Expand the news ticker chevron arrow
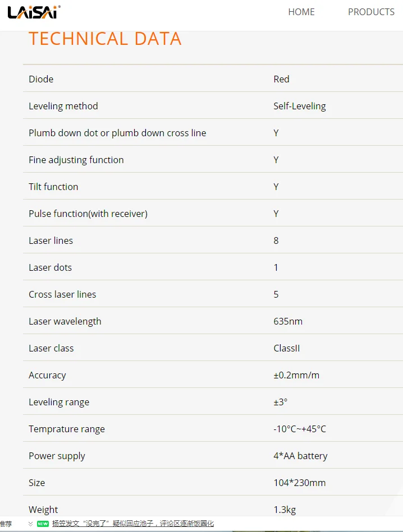The height and width of the screenshot is (532, 403). pos(30,524)
